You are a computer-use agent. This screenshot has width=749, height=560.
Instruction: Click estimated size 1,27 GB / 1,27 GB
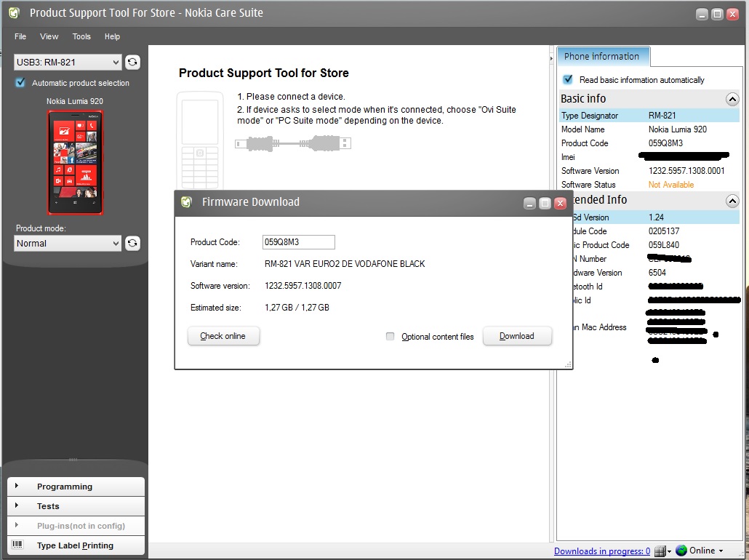tap(297, 308)
